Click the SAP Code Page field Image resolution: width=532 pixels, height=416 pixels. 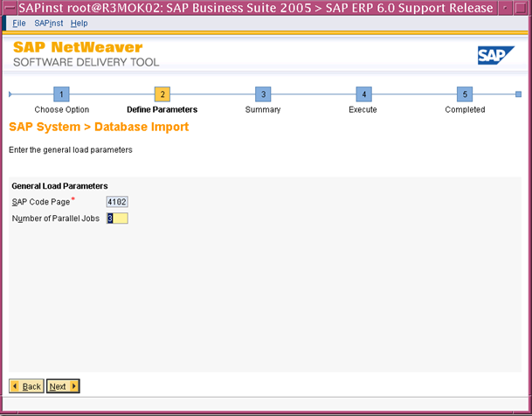[117, 202]
